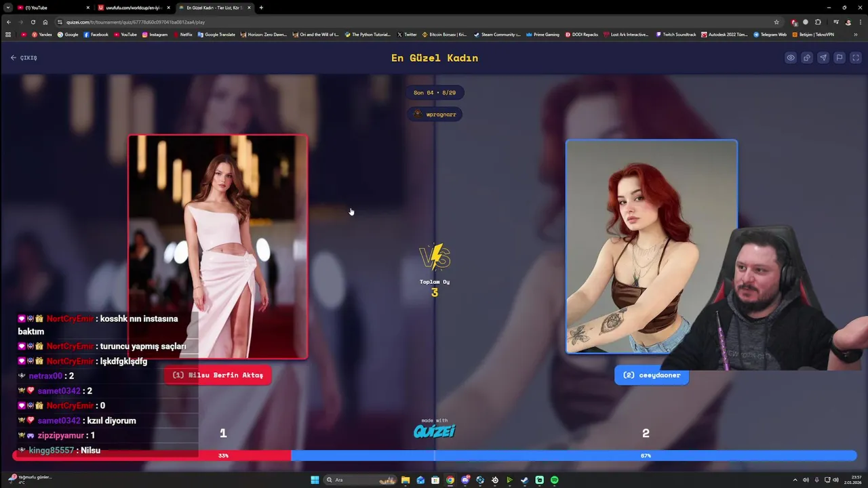Image resolution: width=868 pixels, height=488 pixels.
Task: Open the Google Translate bookmark
Action: coord(216,35)
